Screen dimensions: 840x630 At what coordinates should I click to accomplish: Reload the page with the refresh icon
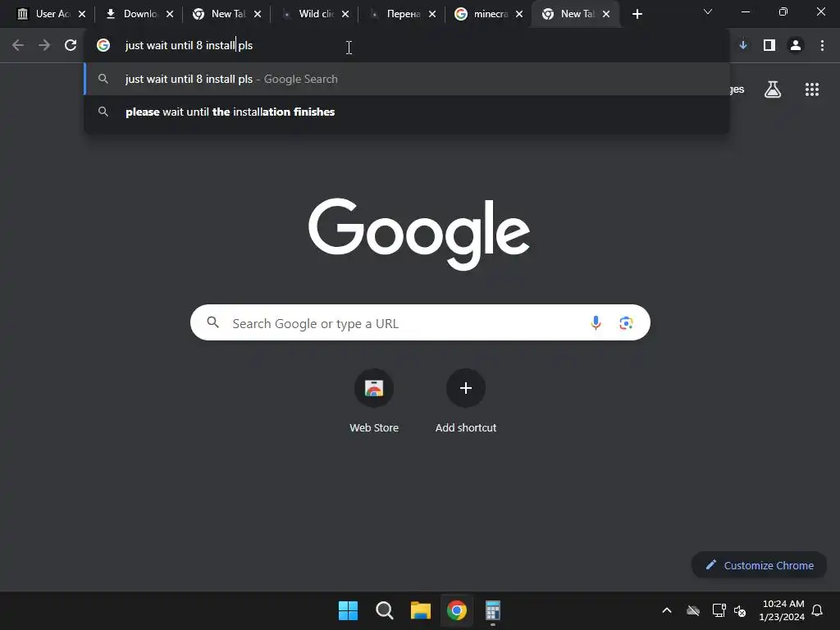coord(71,46)
